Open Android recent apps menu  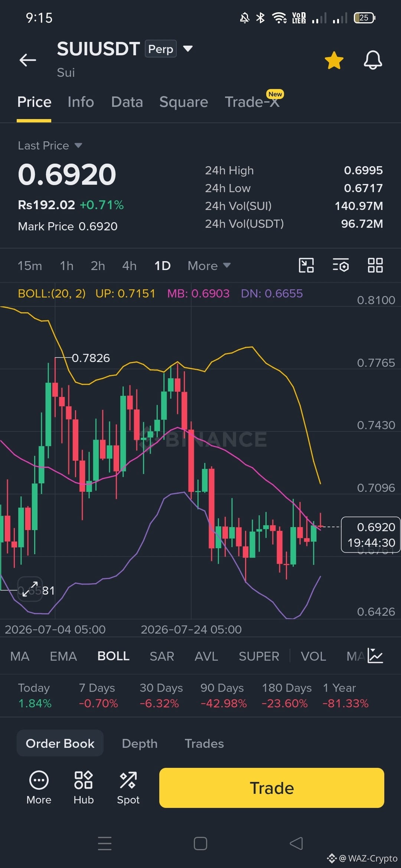[x=105, y=843]
